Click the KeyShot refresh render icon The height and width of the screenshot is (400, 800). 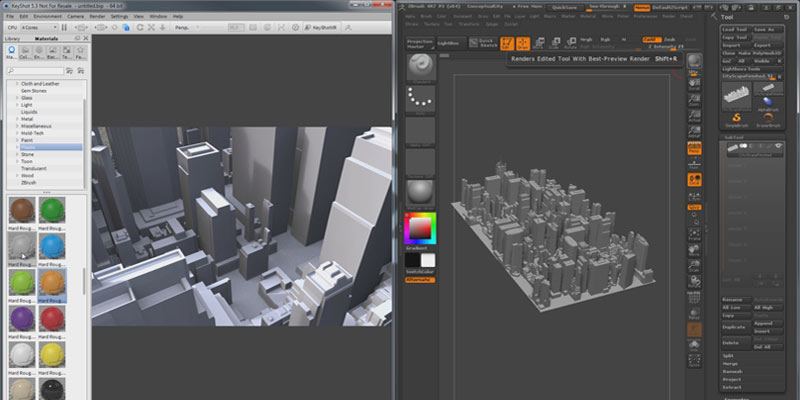[x=140, y=27]
